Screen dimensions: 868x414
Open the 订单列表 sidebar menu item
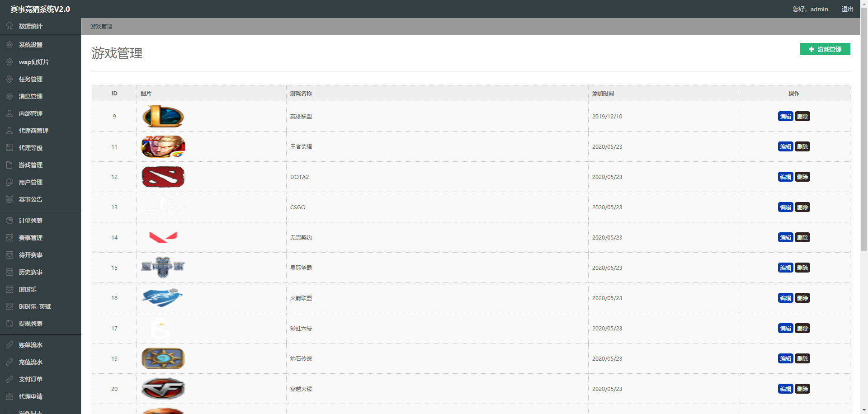(41, 221)
